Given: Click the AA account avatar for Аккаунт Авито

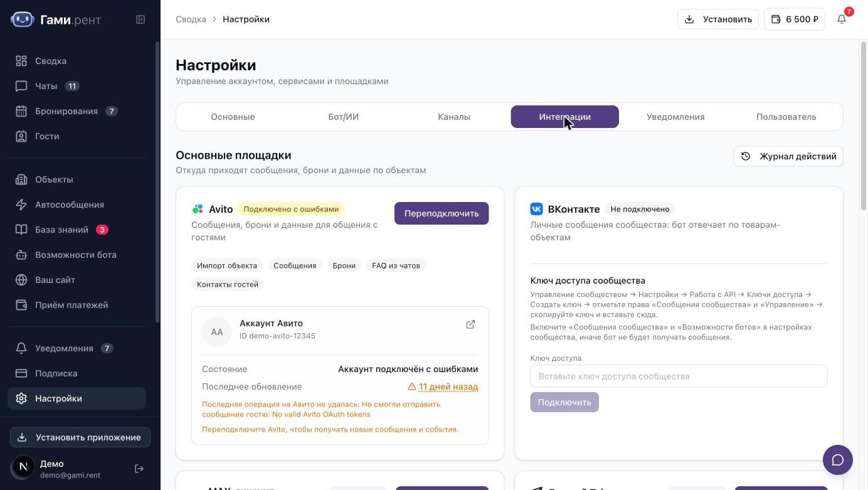Looking at the screenshot, I should [x=217, y=332].
